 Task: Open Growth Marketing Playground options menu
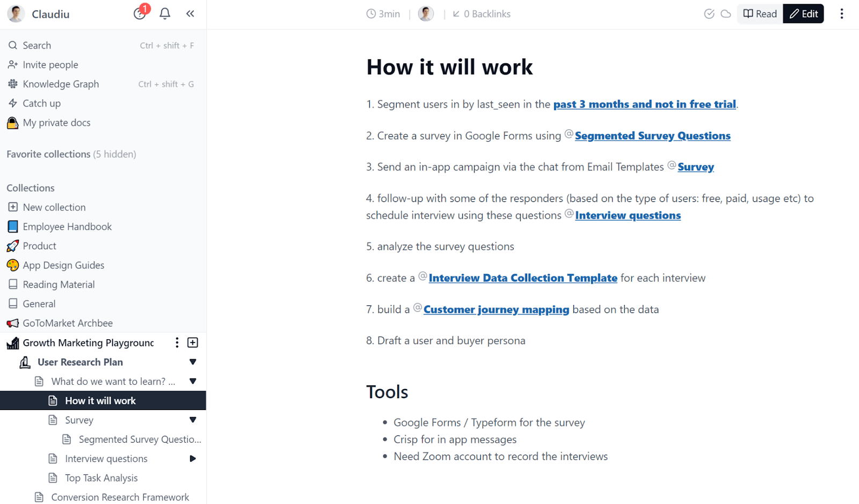[177, 342]
